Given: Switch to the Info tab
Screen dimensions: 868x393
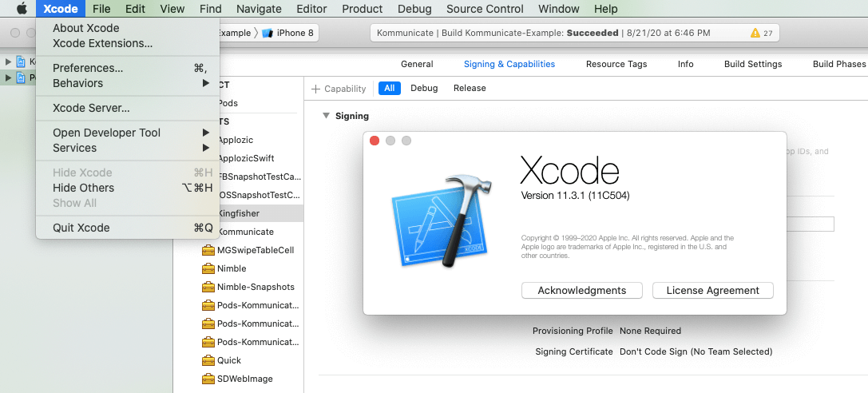Looking at the screenshot, I should point(685,64).
